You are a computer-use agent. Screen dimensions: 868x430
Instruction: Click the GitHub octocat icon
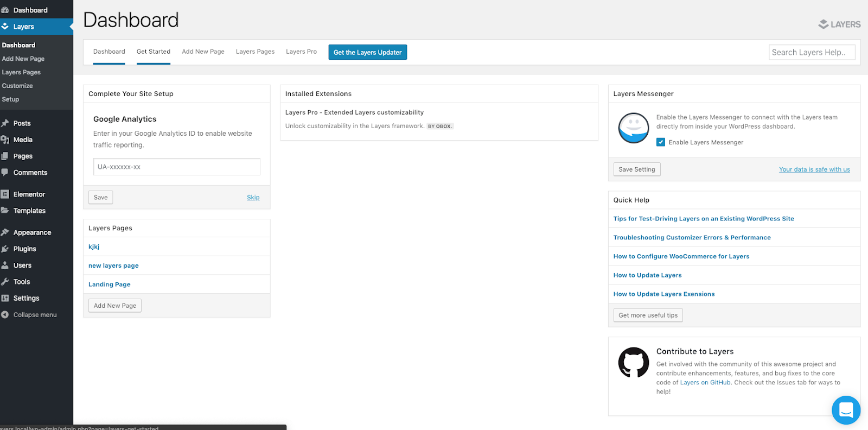click(633, 362)
